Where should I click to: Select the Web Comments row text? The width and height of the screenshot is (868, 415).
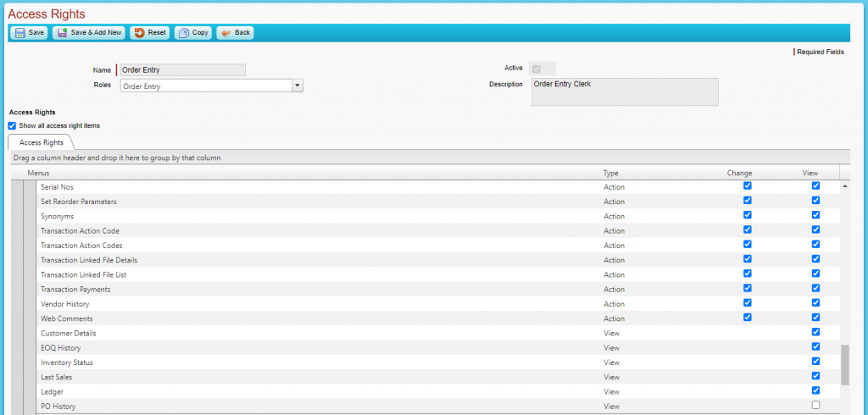pos(66,318)
